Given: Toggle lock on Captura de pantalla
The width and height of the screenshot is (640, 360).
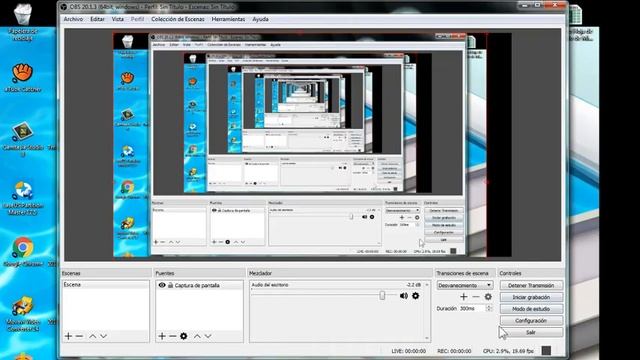Looking at the screenshot, I should point(171,285).
